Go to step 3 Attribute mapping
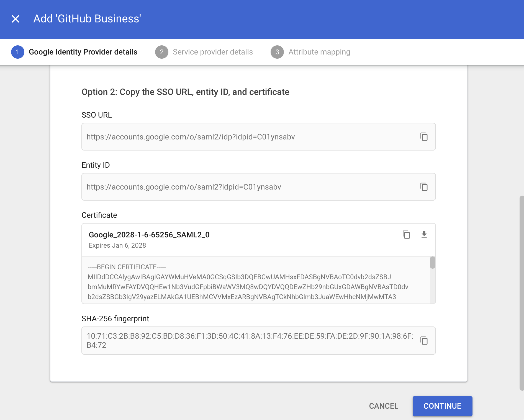Image resolution: width=524 pixels, height=420 pixels. 310,52
